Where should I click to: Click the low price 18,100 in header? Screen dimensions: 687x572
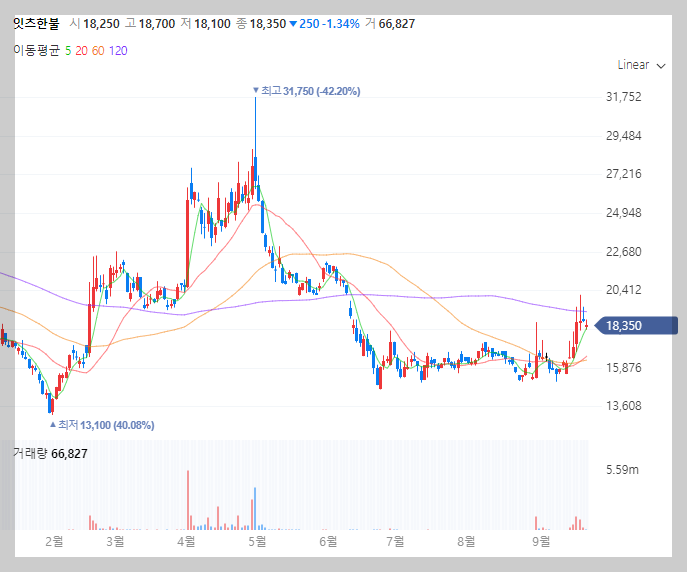pos(212,24)
